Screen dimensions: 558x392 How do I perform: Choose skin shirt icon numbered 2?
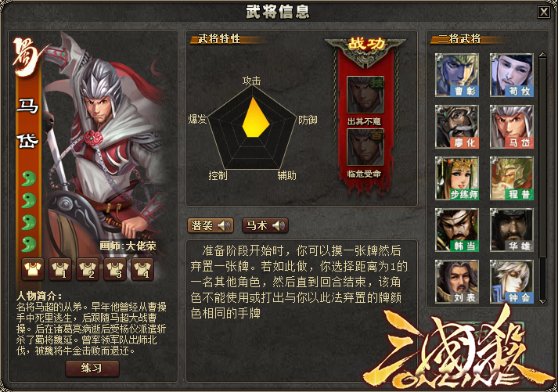pyautogui.click(x=88, y=270)
